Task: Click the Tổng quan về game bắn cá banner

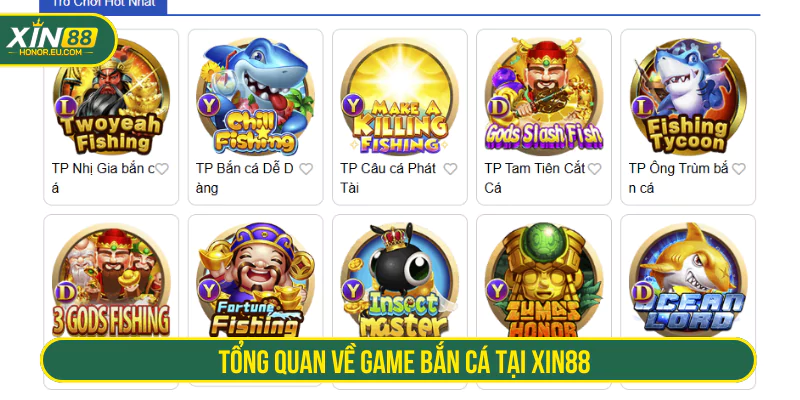Action: [398, 360]
